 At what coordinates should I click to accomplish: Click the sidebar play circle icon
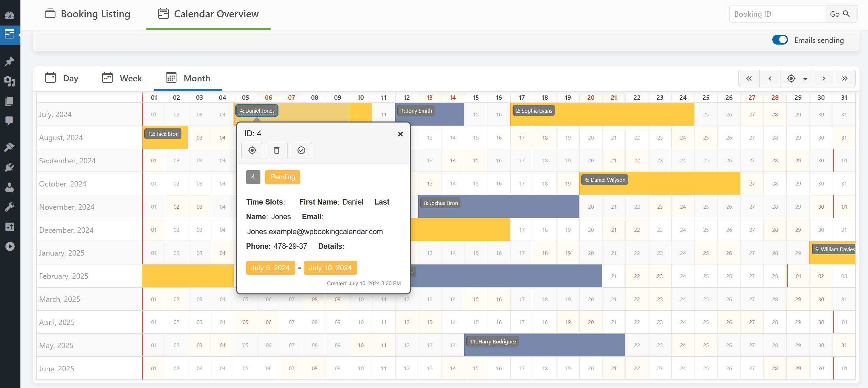click(10, 246)
